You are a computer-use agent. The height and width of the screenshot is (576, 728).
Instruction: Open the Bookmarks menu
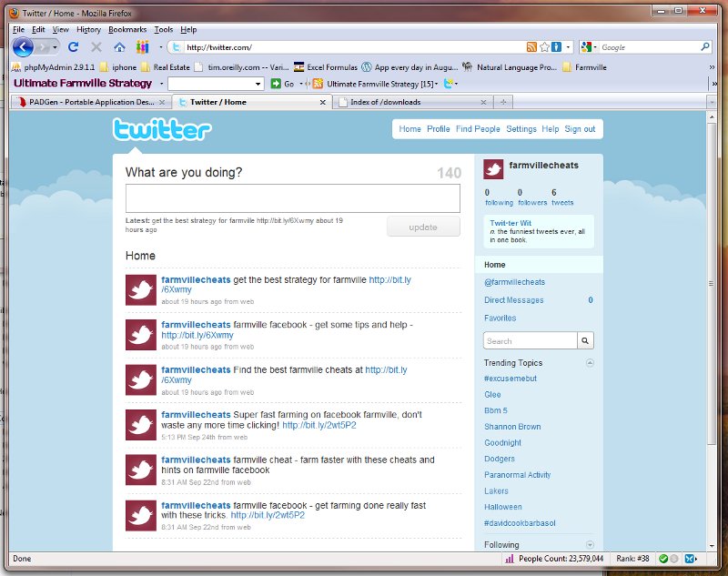point(127,30)
